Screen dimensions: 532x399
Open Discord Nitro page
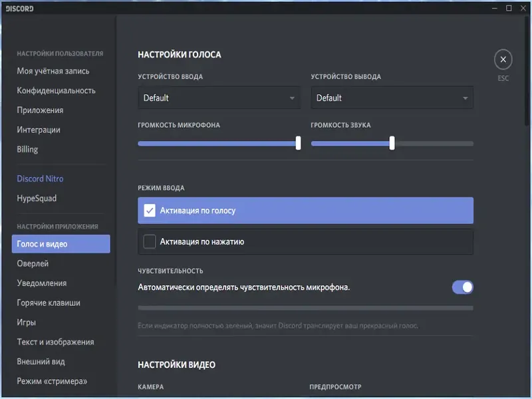click(40, 178)
